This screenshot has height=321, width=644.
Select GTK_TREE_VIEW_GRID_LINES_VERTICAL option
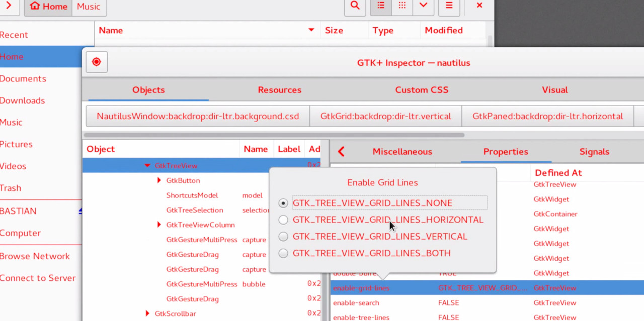pos(283,237)
